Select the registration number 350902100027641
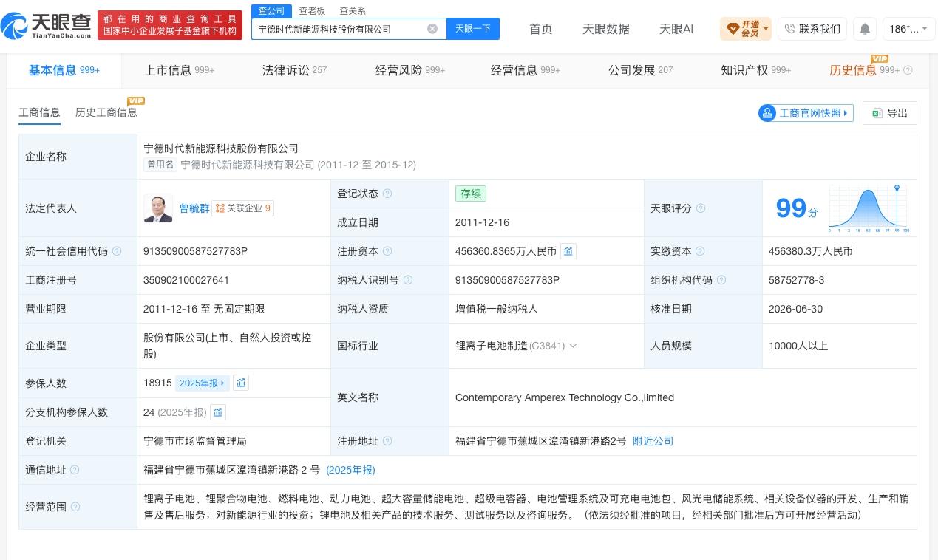The image size is (938, 560). 186,280
